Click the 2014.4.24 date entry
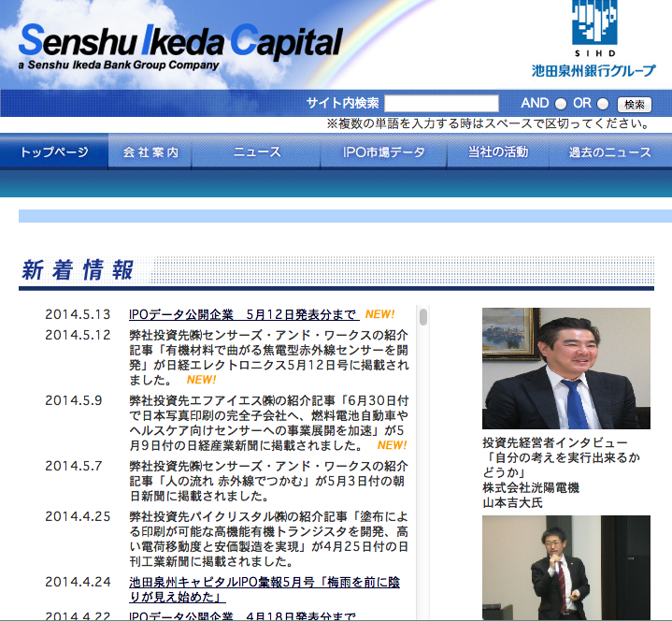This screenshot has width=672, height=622. pos(78,582)
